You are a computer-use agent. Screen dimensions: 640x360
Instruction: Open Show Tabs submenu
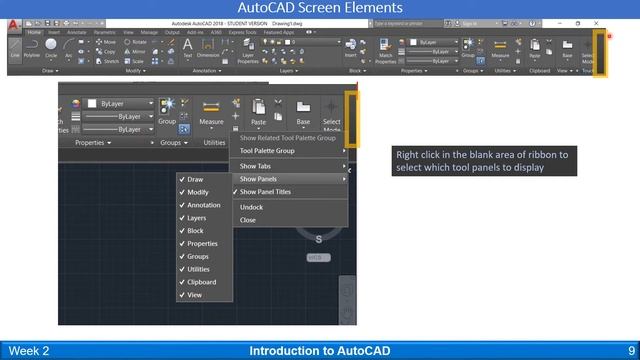[x=290, y=166]
